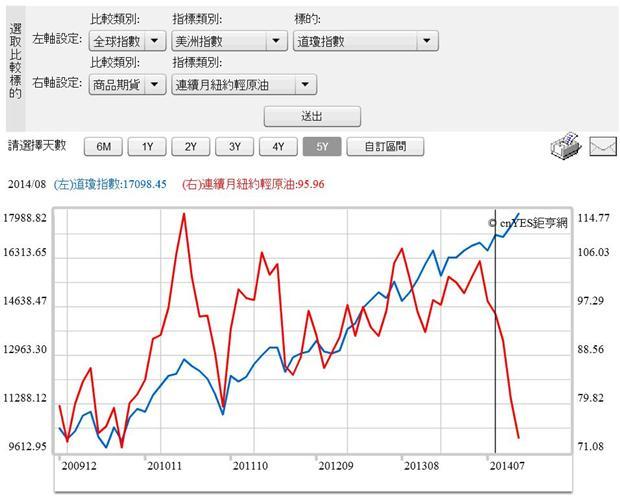This screenshot has height=496, width=620.
Task: Click the 12963.30 left axis value
Action: coord(25,350)
